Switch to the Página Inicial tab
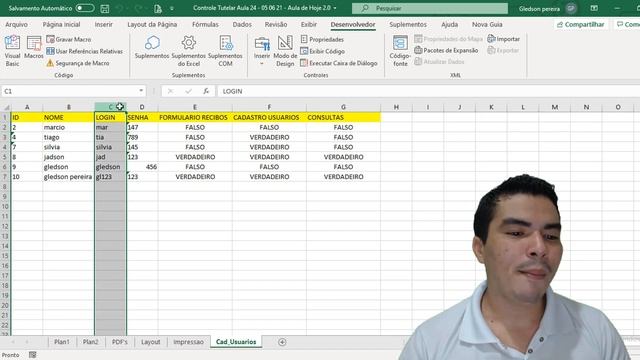 pyautogui.click(x=61, y=24)
